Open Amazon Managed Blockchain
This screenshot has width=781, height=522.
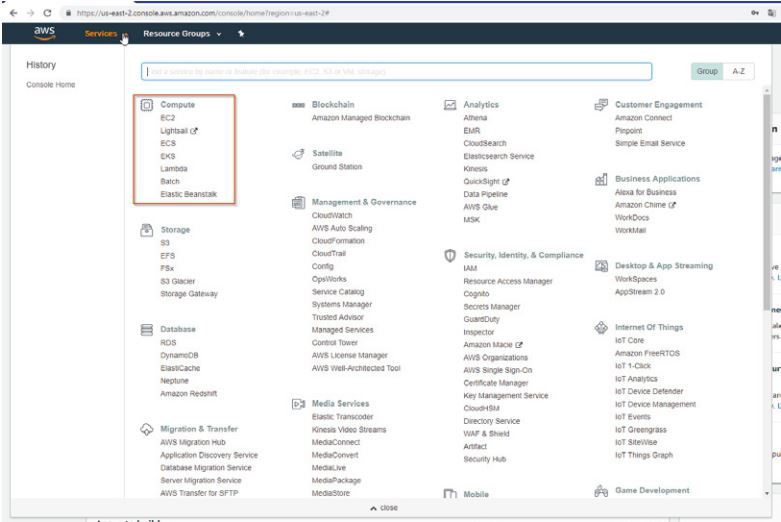coord(361,118)
